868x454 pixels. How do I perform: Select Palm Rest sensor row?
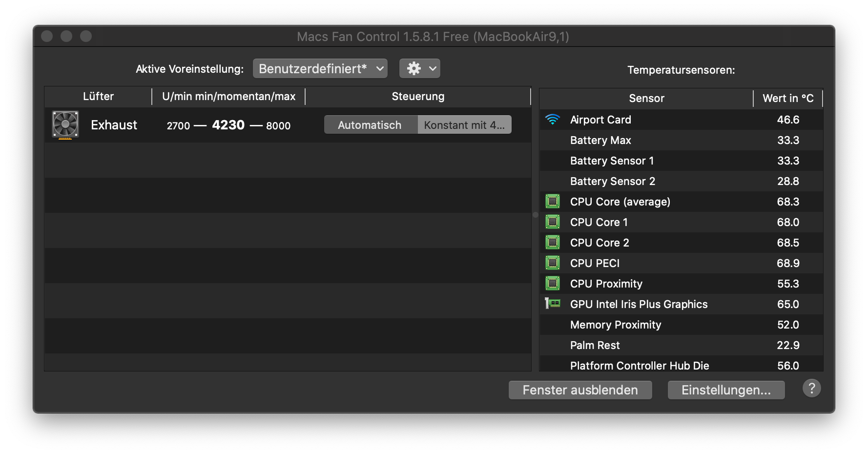pyautogui.click(x=681, y=345)
